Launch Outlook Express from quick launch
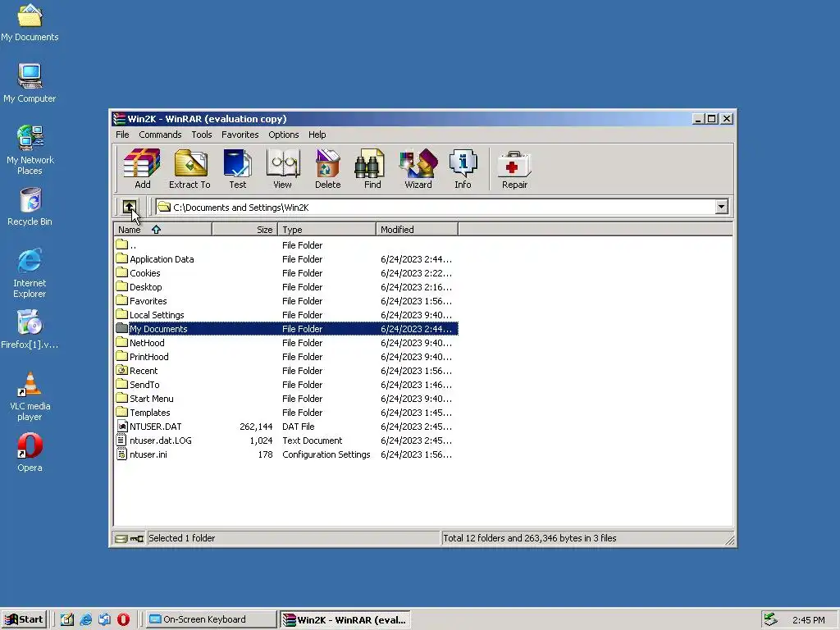The height and width of the screenshot is (630, 840). [104, 619]
